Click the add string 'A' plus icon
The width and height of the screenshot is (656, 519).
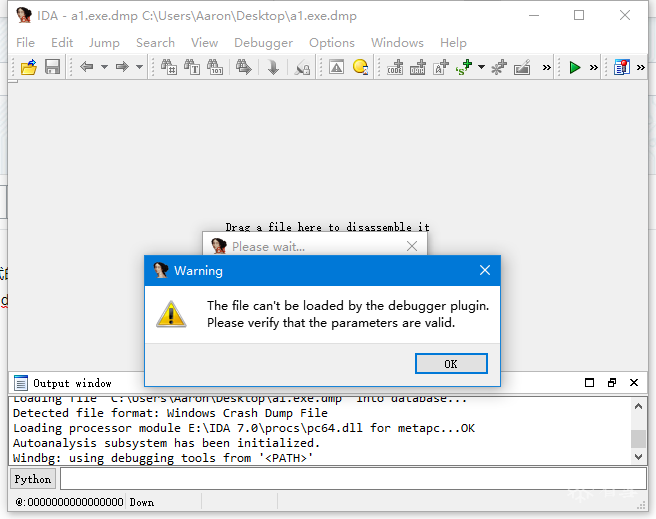(x=441, y=67)
